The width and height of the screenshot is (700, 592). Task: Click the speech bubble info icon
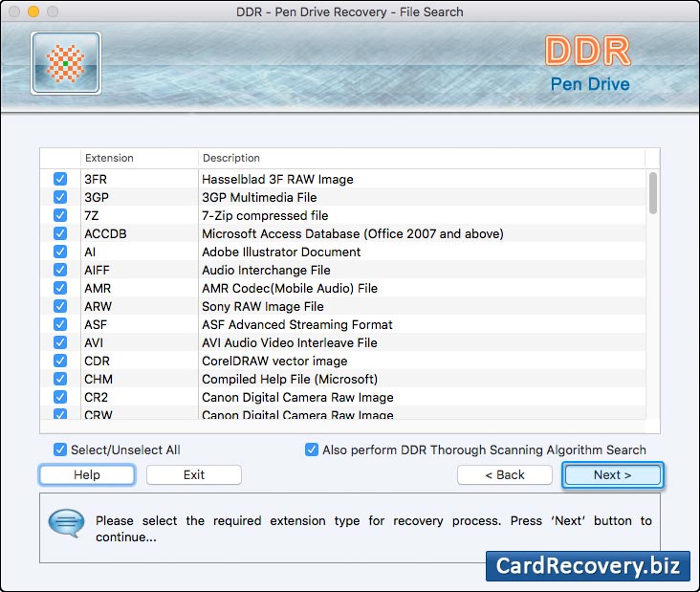[66, 522]
